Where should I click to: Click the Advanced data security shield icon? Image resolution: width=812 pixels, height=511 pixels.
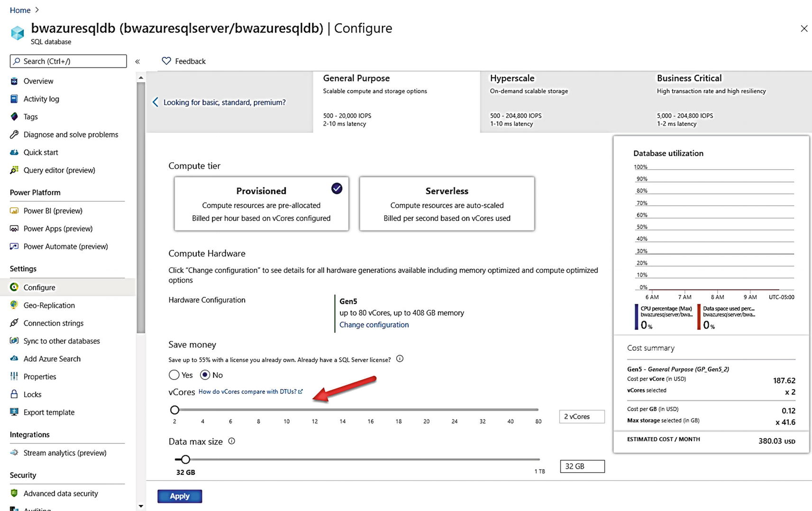coord(14,493)
